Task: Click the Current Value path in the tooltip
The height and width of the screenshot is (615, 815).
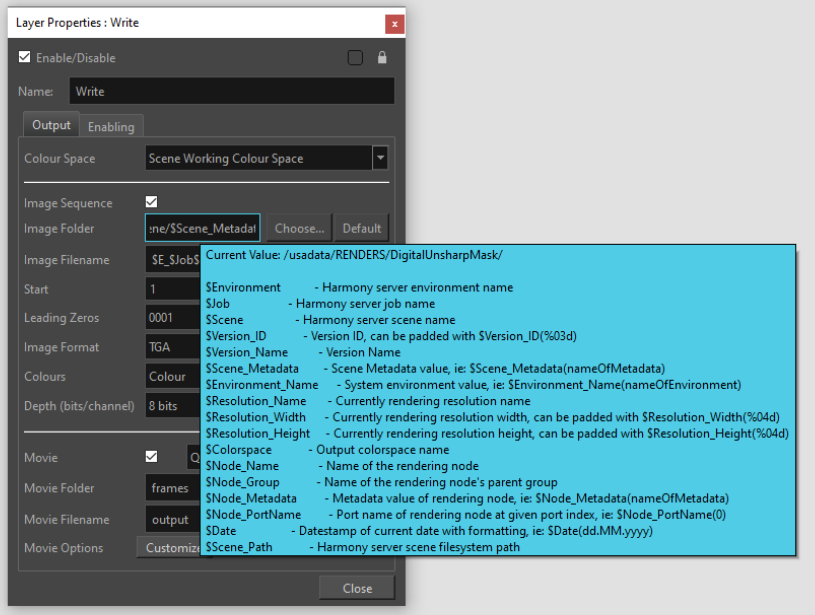Action: pyautogui.click(x=354, y=255)
